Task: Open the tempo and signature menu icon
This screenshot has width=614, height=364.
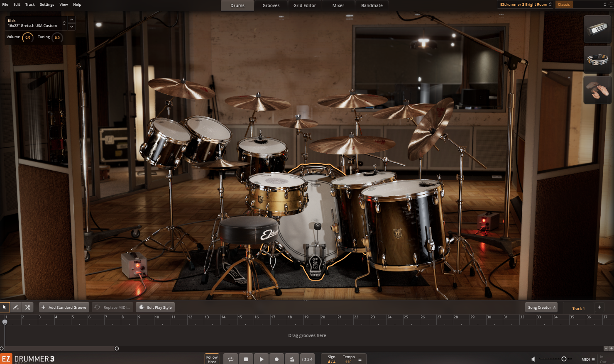Action: click(x=360, y=359)
